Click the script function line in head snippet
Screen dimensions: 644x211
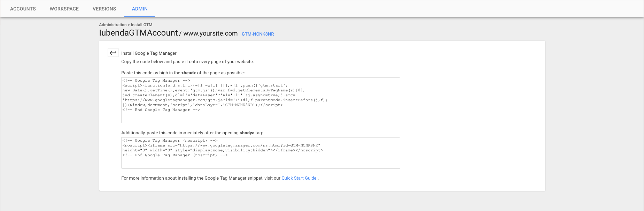pos(205,85)
